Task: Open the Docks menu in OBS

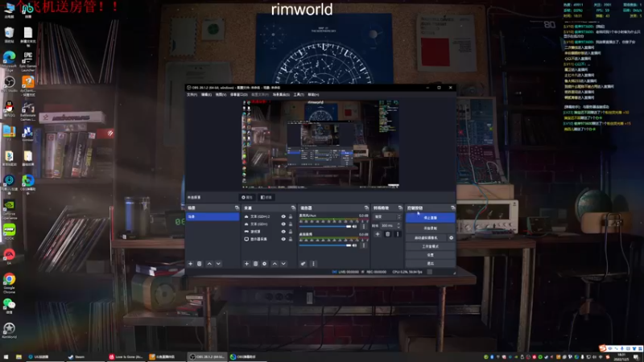Action: (238, 94)
